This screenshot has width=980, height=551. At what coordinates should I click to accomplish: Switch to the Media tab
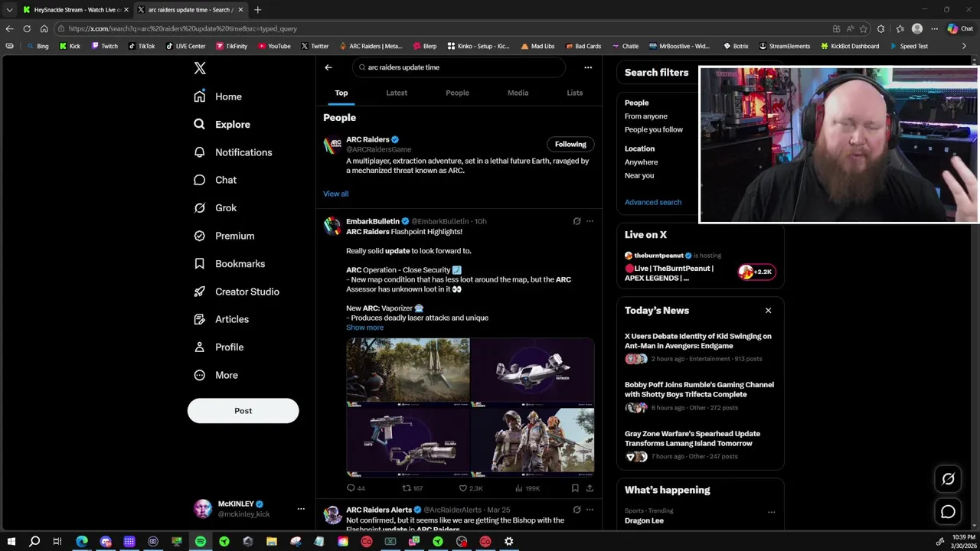point(518,93)
